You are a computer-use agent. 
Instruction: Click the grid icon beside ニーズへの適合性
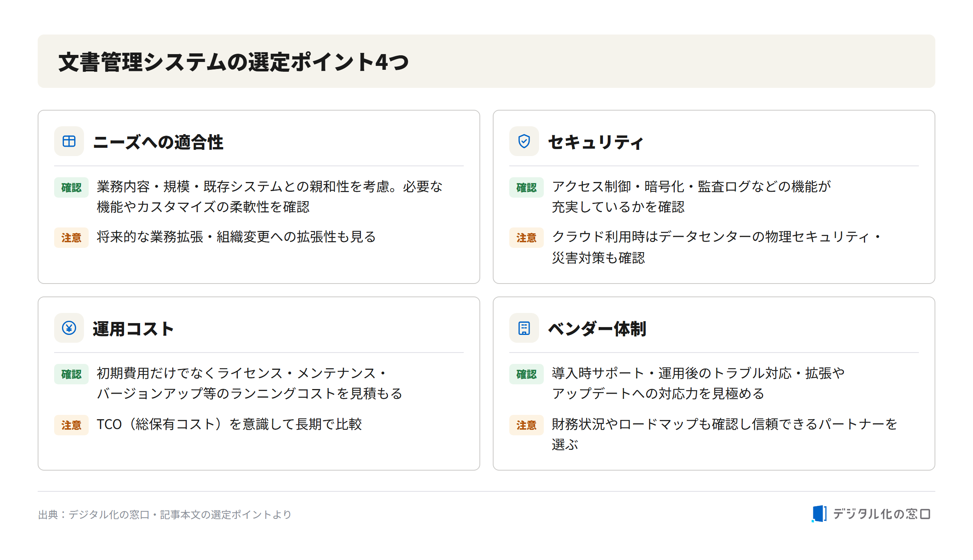click(69, 141)
